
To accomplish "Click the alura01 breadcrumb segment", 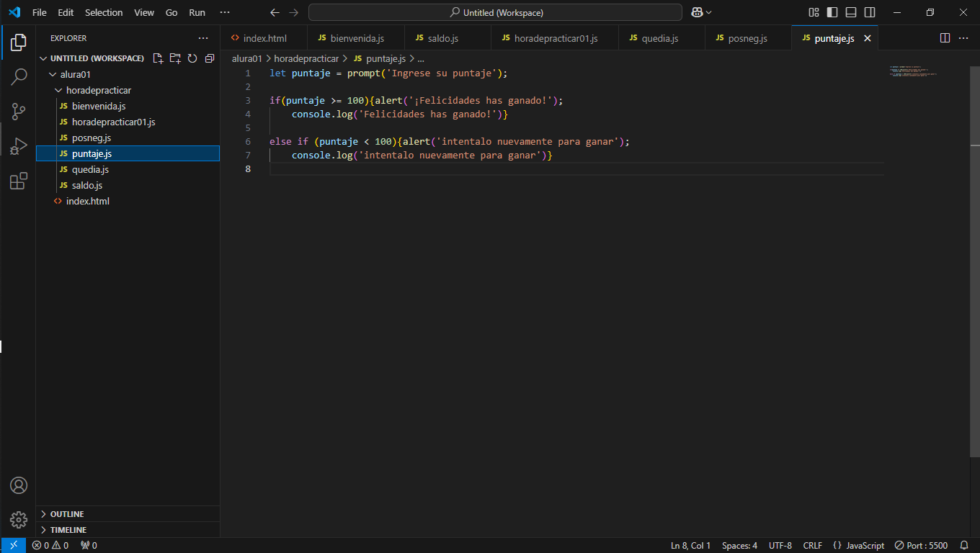I will pos(247,58).
